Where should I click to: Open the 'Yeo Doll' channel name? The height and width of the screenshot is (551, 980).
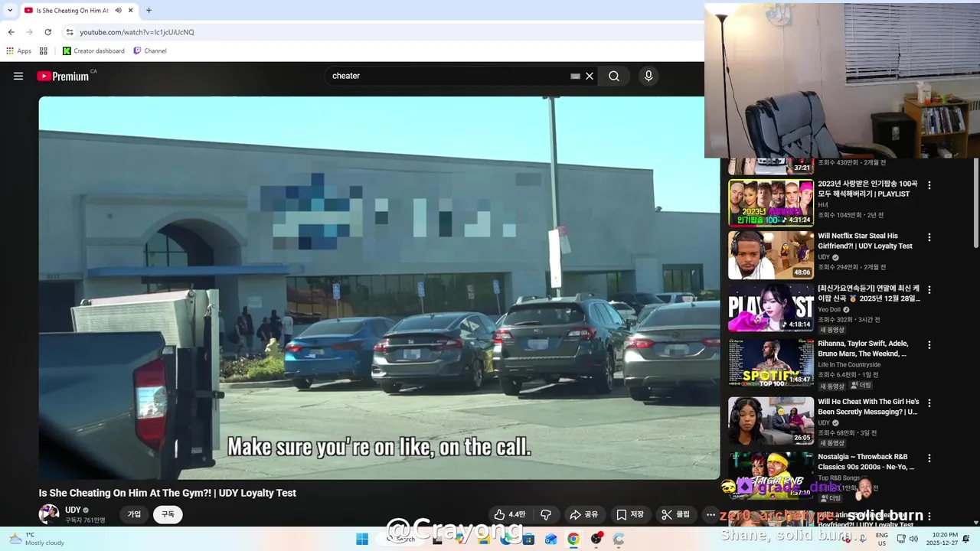pos(829,310)
